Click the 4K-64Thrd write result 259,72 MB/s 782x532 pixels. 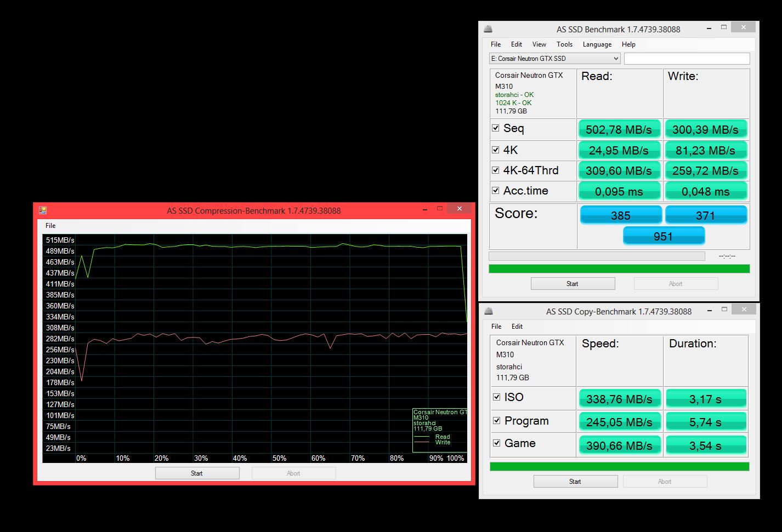706,170
